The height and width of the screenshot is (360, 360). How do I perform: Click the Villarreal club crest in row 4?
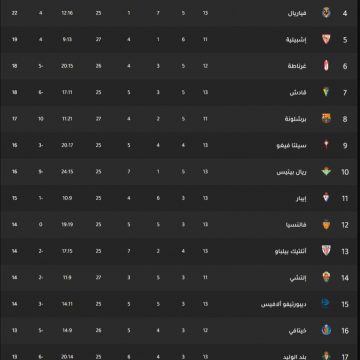[x=326, y=13]
